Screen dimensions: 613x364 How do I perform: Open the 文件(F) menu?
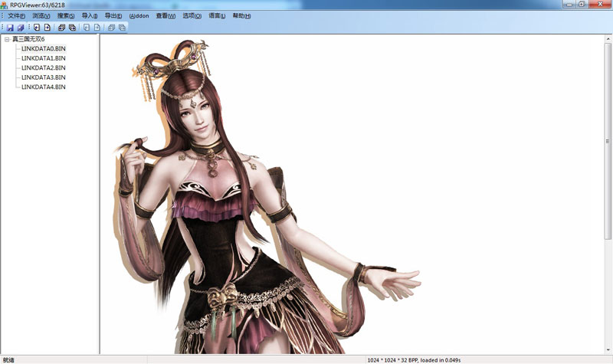[16, 16]
